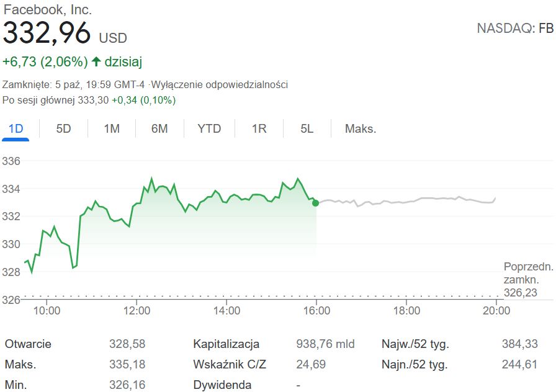The width and height of the screenshot is (556, 392).
Task: Click the Facebook, Inc. company name
Action: tap(47, 9)
